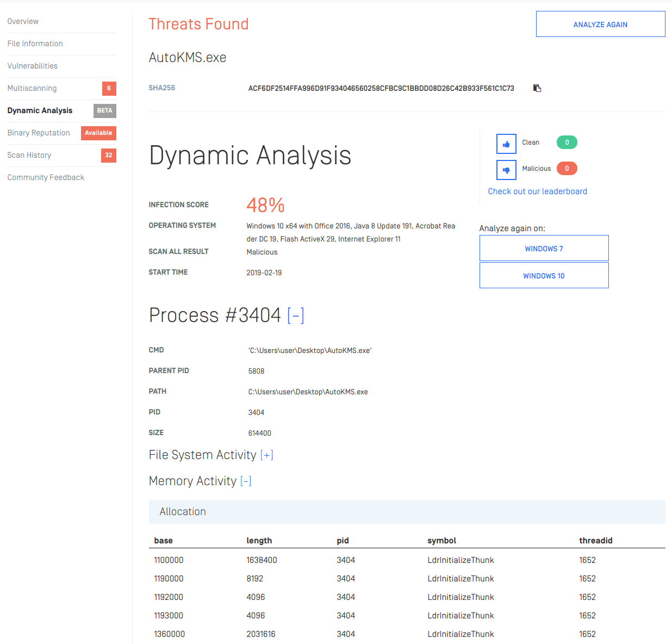Click base address cell 1100000
The width and height of the screenshot is (672, 644).
tap(169, 560)
